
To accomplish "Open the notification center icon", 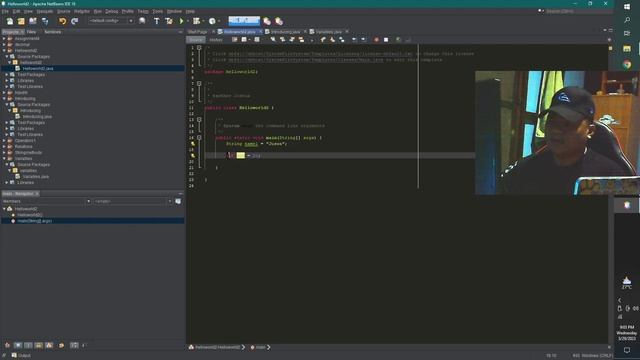I will click(627, 350).
